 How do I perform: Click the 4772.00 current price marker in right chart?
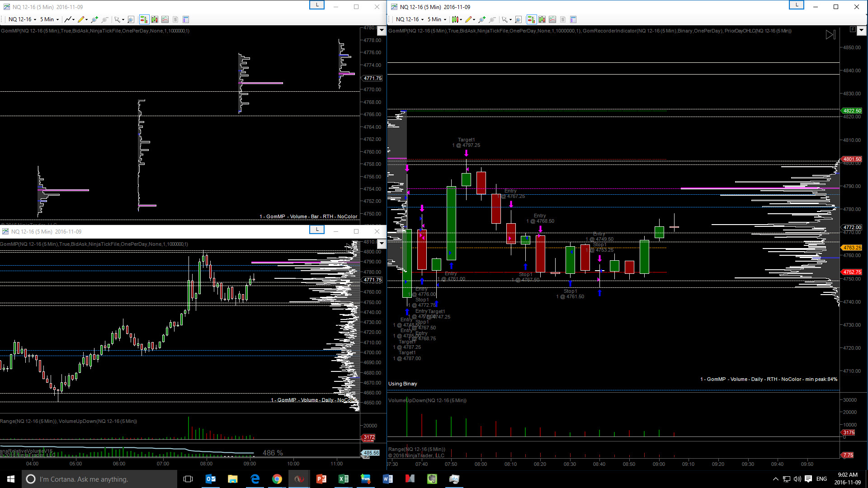pyautogui.click(x=852, y=227)
